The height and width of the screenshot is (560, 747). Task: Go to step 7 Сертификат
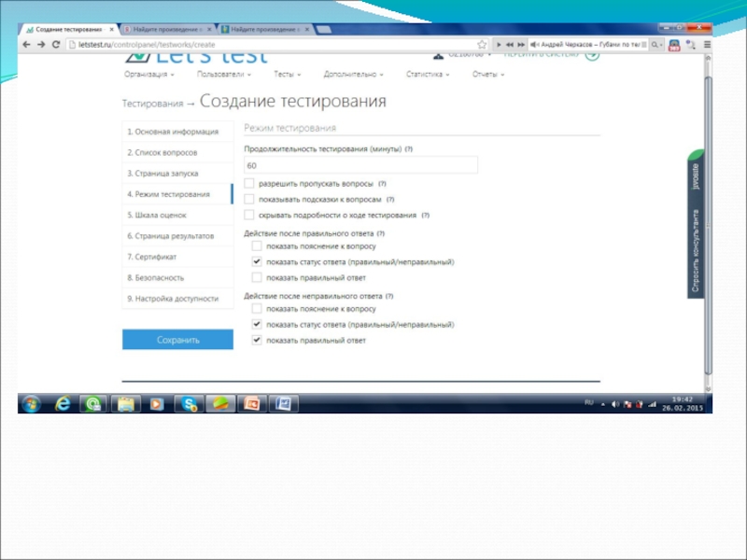coord(177,258)
